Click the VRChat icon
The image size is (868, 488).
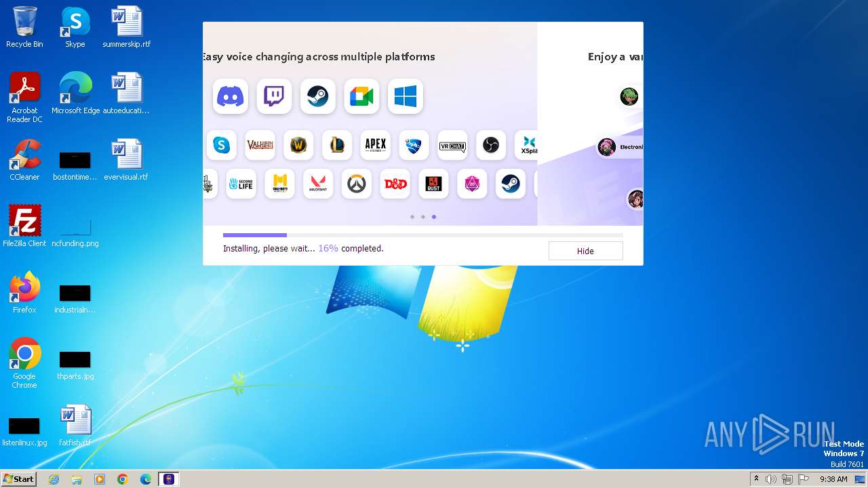(452, 145)
